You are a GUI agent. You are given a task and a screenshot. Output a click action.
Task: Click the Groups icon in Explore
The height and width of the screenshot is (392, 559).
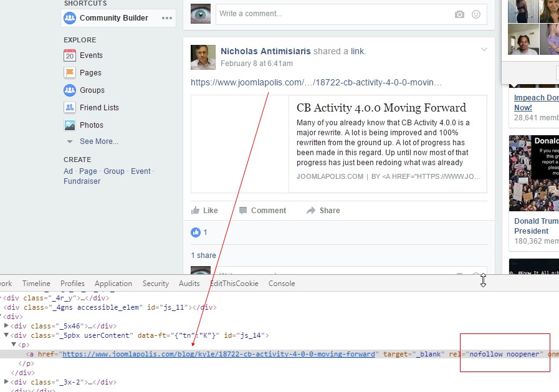pyautogui.click(x=70, y=90)
